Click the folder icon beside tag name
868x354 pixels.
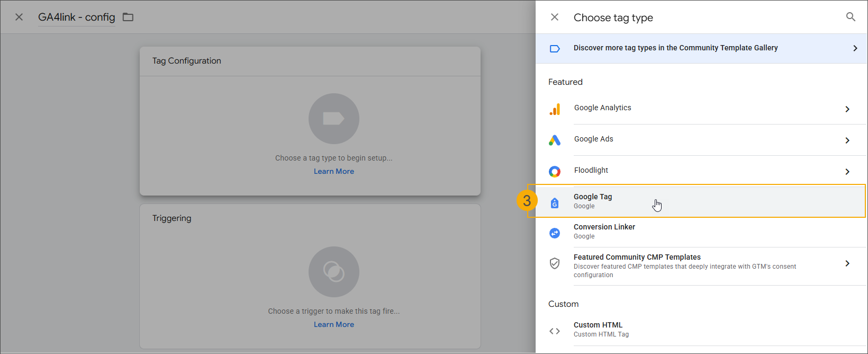tap(128, 17)
